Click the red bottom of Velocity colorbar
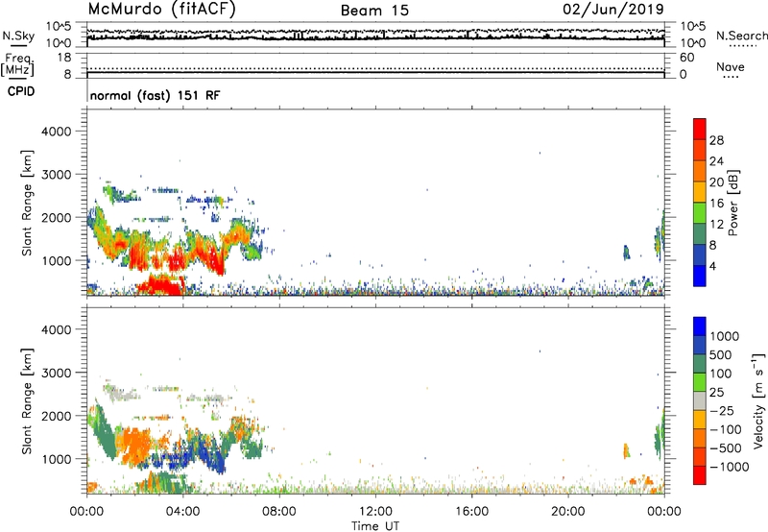The width and height of the screenshot is (768, 532). pos(700,475)
